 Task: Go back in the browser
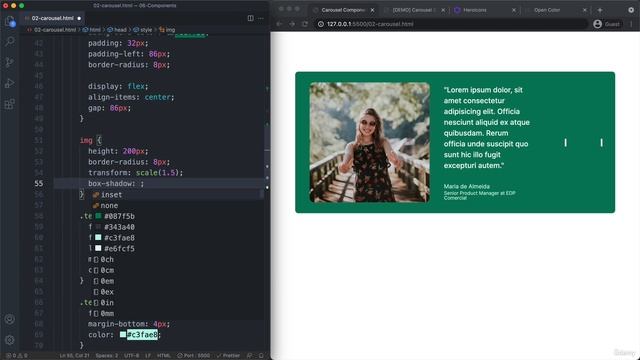coord(280,24)
